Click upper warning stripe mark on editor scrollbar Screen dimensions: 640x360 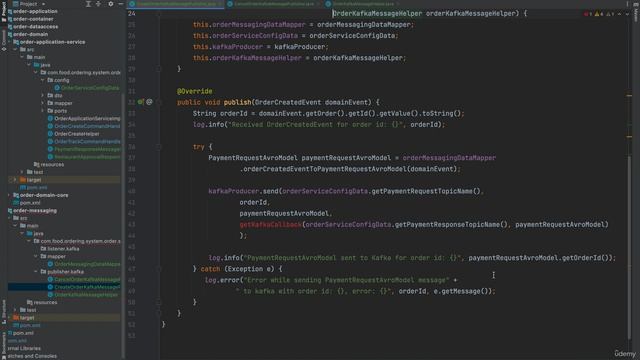[629, 96]
